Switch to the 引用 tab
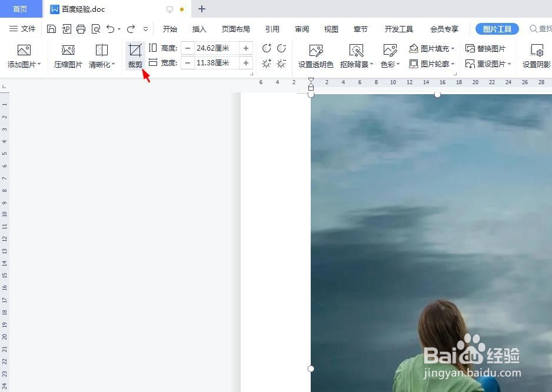 pyautogui.click(x=272, y=29)
